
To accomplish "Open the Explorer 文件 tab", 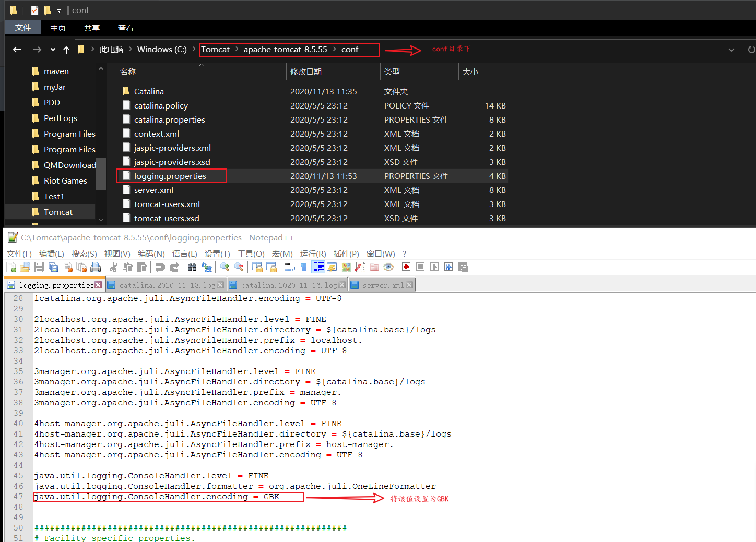I will coord(22,28).
